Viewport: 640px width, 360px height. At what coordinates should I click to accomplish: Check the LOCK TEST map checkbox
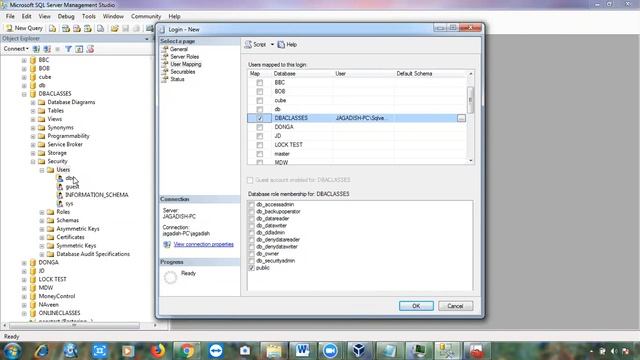[x=260, y=145]
